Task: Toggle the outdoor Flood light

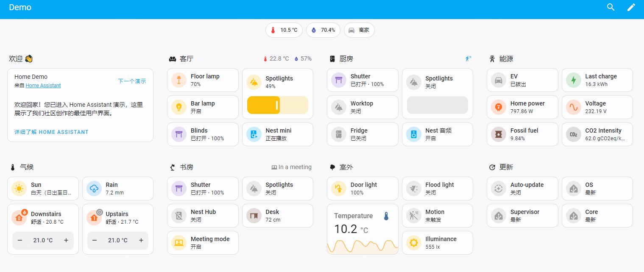Action: (x=413, y=189)
